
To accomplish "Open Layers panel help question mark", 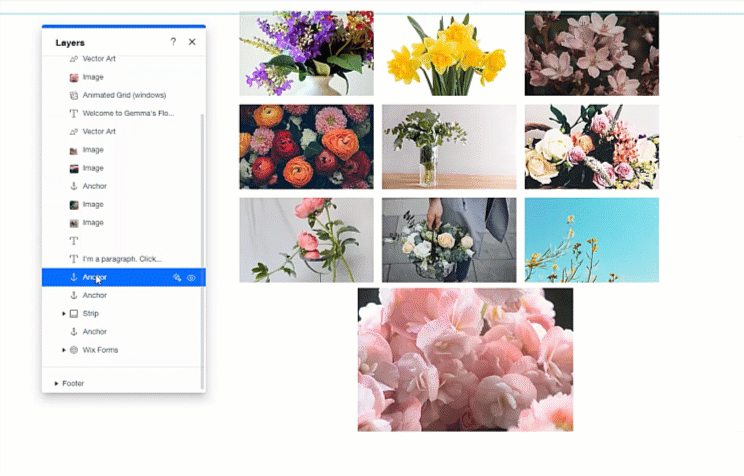I will [x=173, y=42].
